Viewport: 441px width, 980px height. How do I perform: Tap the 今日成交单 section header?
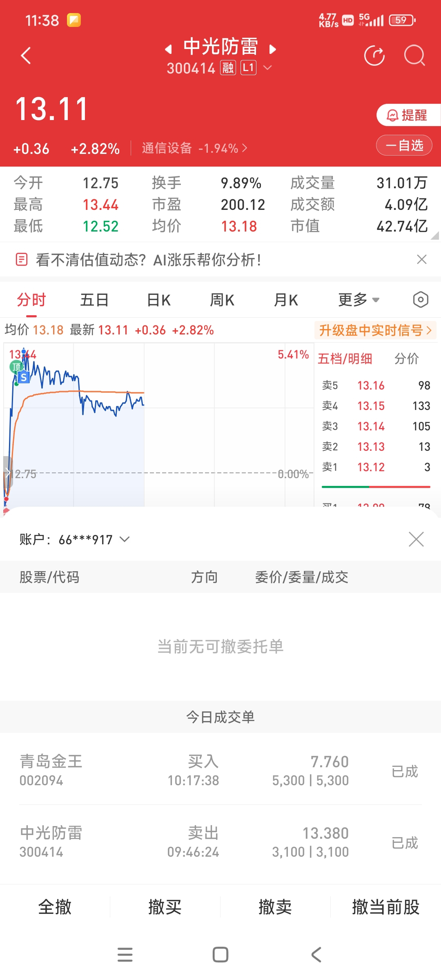[x=220, y=717]
